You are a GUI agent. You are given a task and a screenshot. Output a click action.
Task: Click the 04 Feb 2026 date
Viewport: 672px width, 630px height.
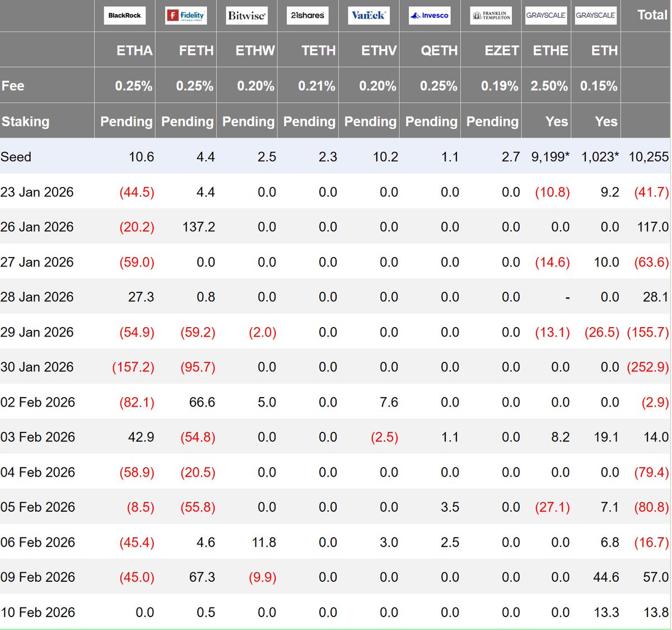38,472
